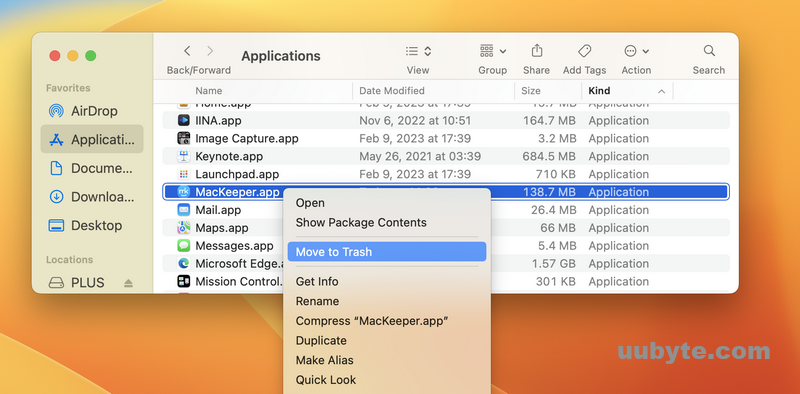Select the Messages.app file name
The image size is (800, 394).
(x=235, y=245)
